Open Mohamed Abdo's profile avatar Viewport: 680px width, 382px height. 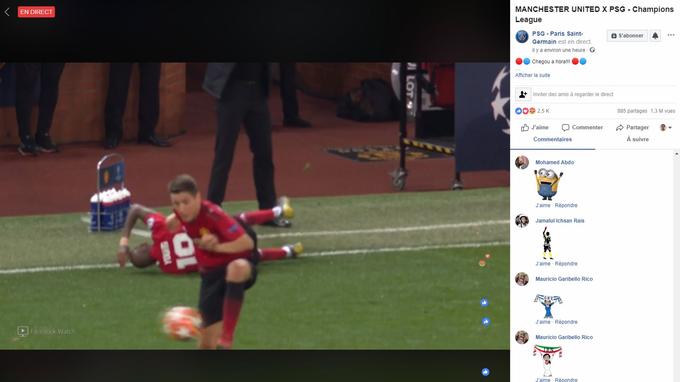point(522,162)
